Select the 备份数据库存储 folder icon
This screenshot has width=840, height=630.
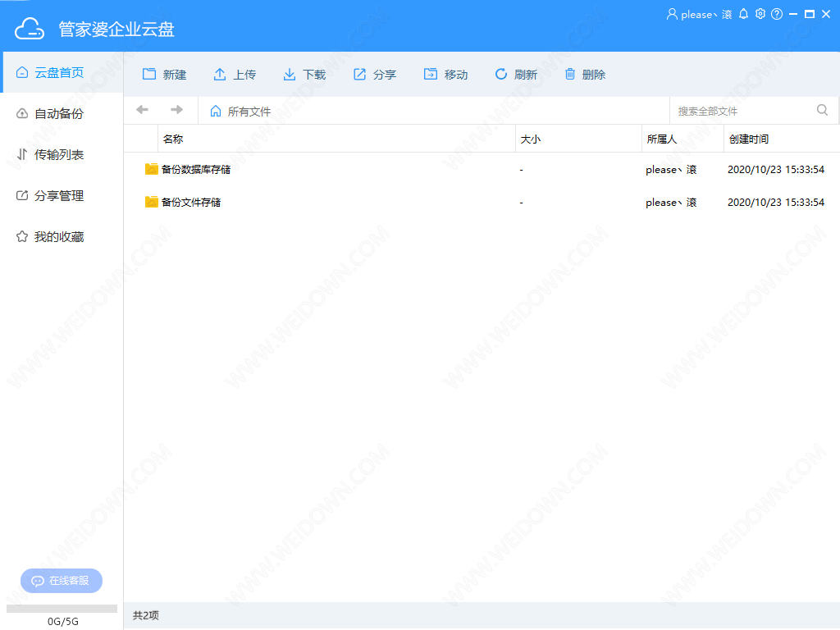[x=152, y=169]
